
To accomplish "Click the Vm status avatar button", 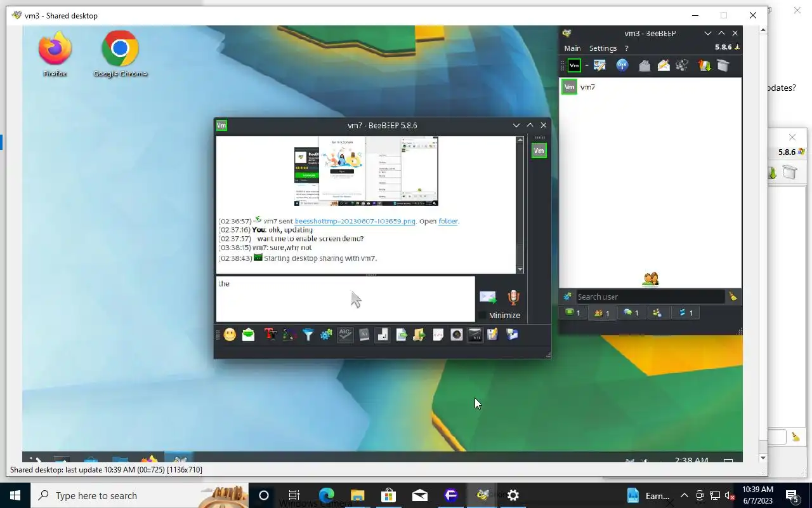I will [x=574, y=65].
